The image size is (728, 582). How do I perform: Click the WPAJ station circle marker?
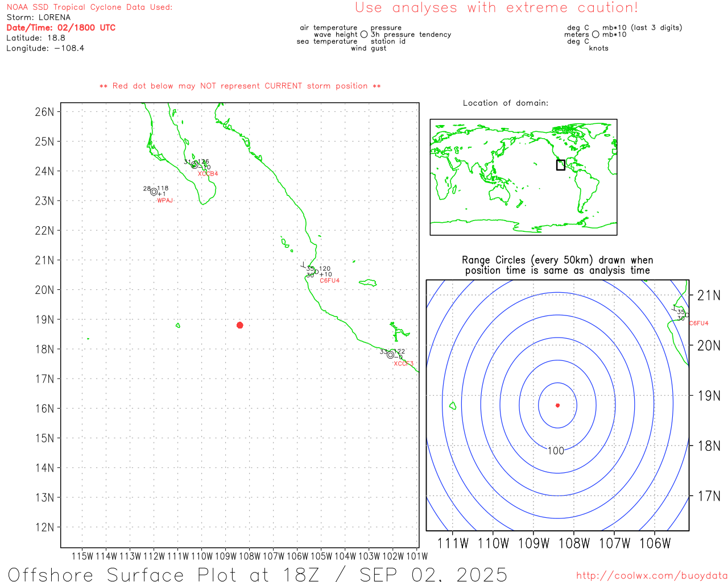(x=154, y=192)
